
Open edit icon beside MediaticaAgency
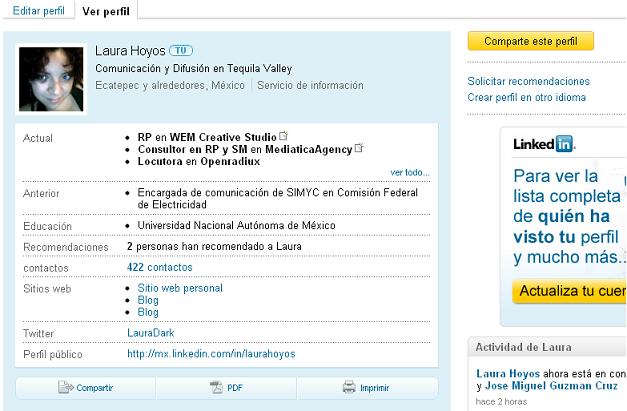pyautogui.click(x=359, y=148)
